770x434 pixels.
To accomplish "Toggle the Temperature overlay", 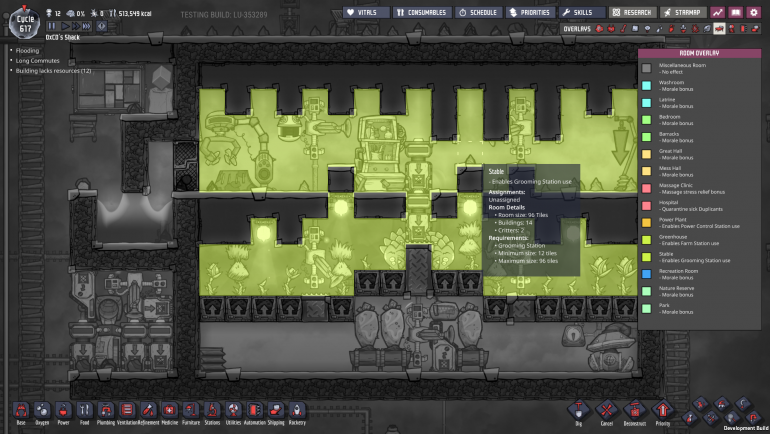I will coord(623,29).
